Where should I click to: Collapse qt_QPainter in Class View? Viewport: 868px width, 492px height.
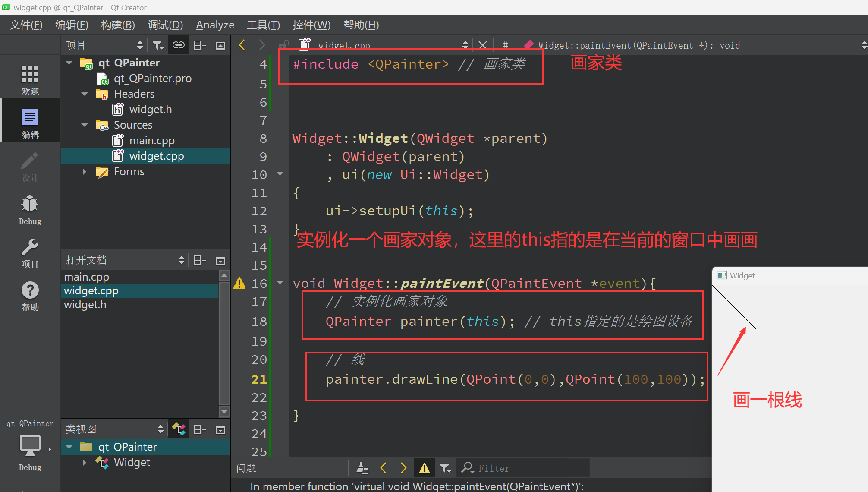(x=69, y=447)
